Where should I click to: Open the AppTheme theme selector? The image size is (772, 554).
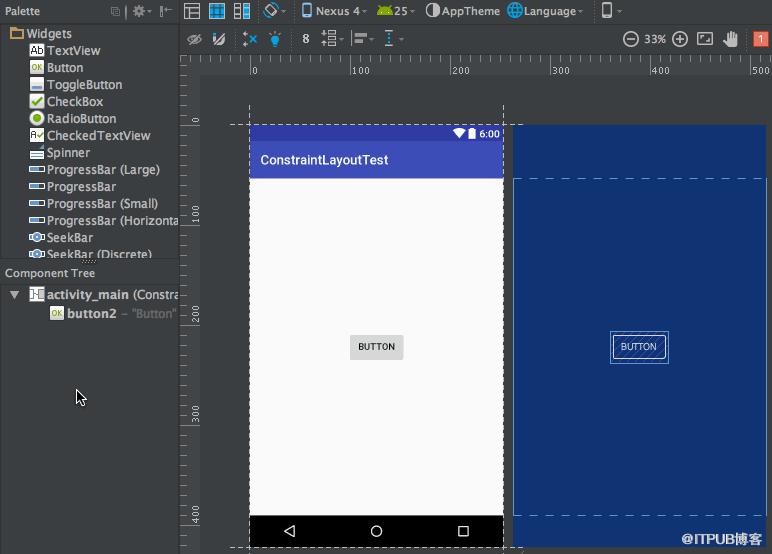point(462,11)
